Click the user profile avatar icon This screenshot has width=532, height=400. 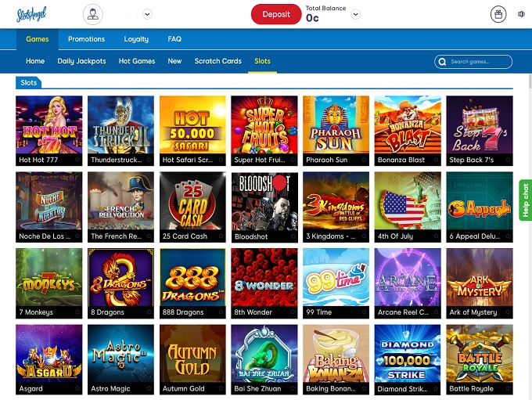[93, 14]
